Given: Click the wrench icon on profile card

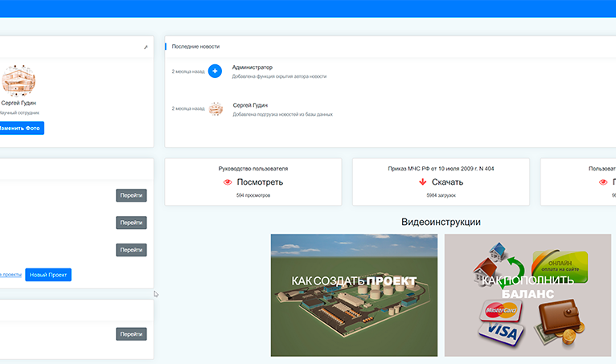Looking at the screenshot, I should (x=146, y=47).
